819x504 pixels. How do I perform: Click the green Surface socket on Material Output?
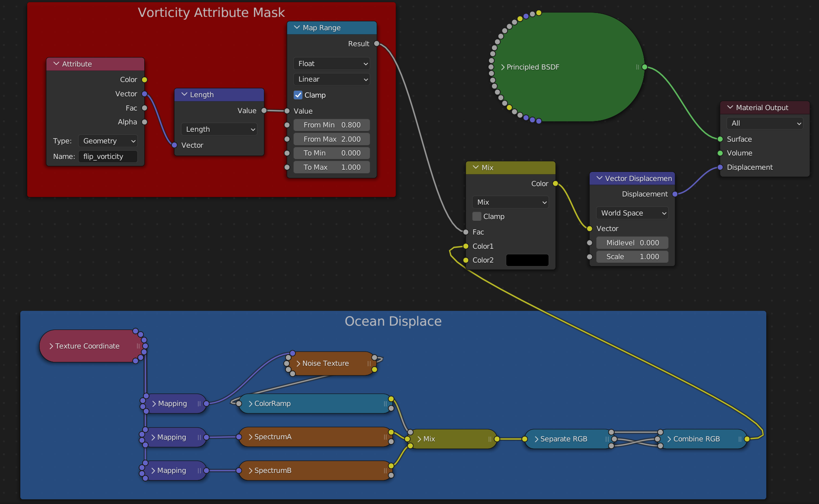[x=720, y=139]
